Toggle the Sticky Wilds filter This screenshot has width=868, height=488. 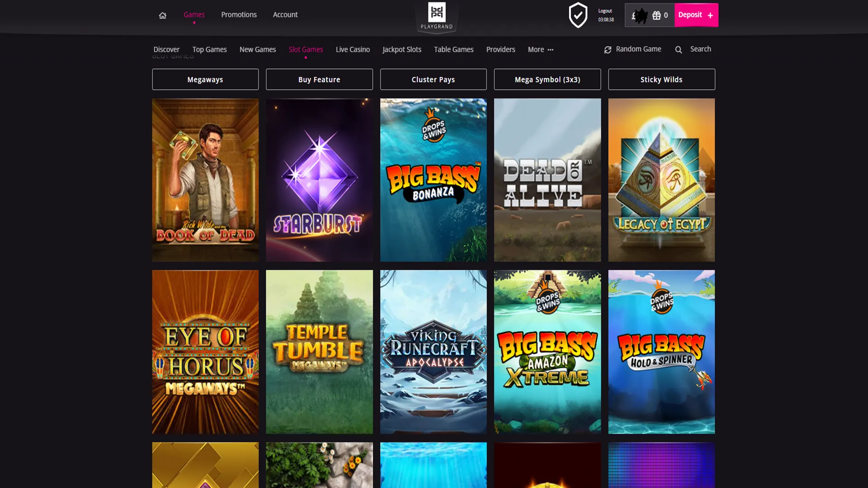[661, 79]
